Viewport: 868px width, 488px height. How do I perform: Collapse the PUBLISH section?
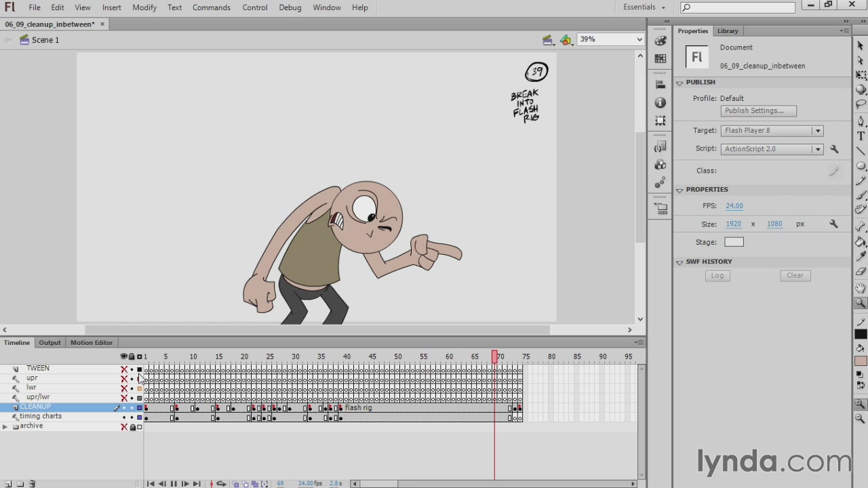[x=679, y=83]
